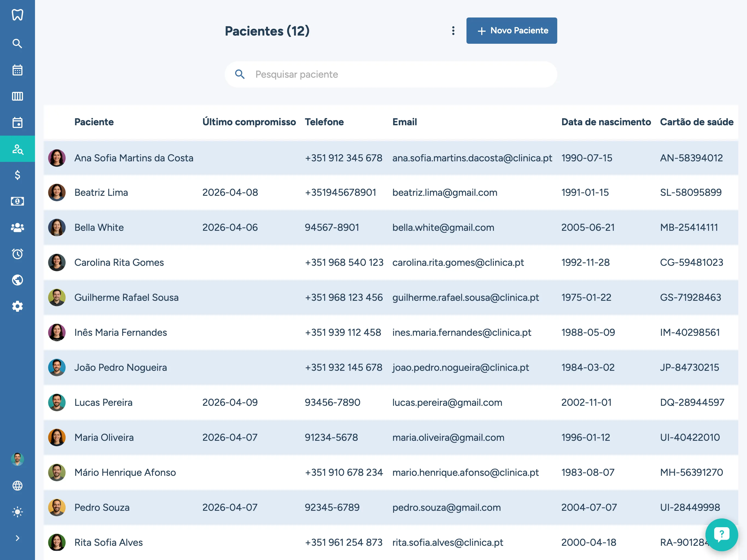Open the Beatriz Lima patient row
The image size is (747, 560).
[x=101, y=192]
